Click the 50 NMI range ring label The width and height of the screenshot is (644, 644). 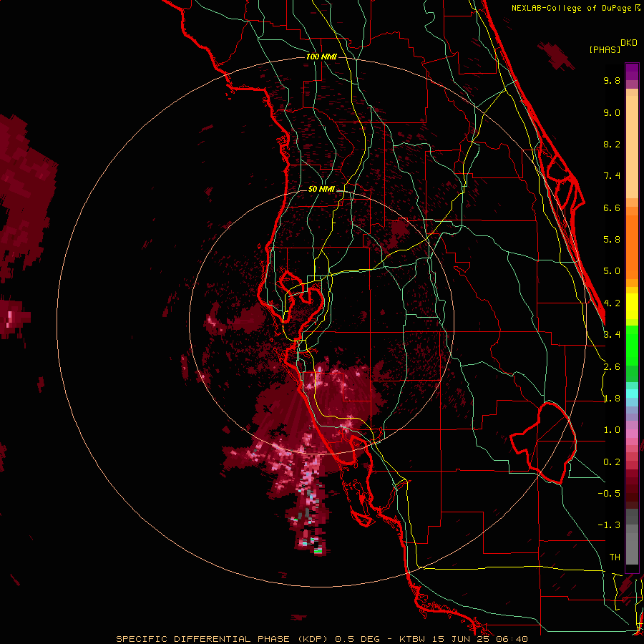tap(321, 190)
